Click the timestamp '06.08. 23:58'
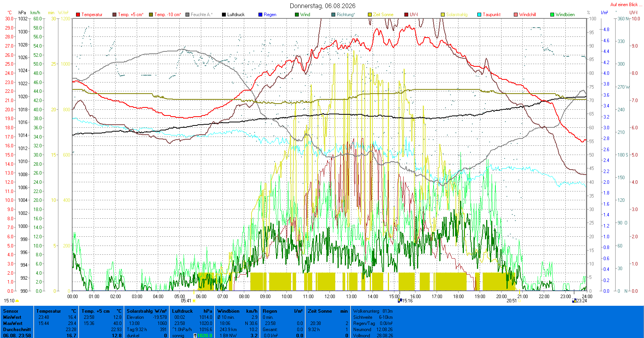The image size is (644, 338). (17, 336)
